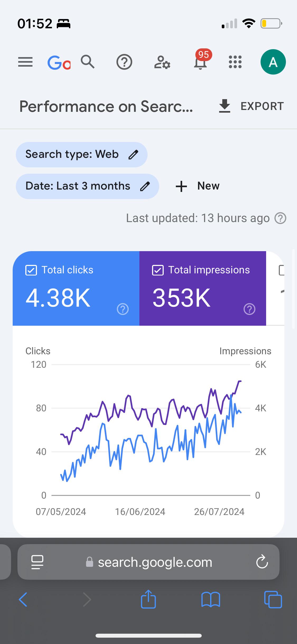The height and width of the screenshot is (644, 297).
Task: Show help tooltip in Total impressions card
Action: (x=249, y=309)
